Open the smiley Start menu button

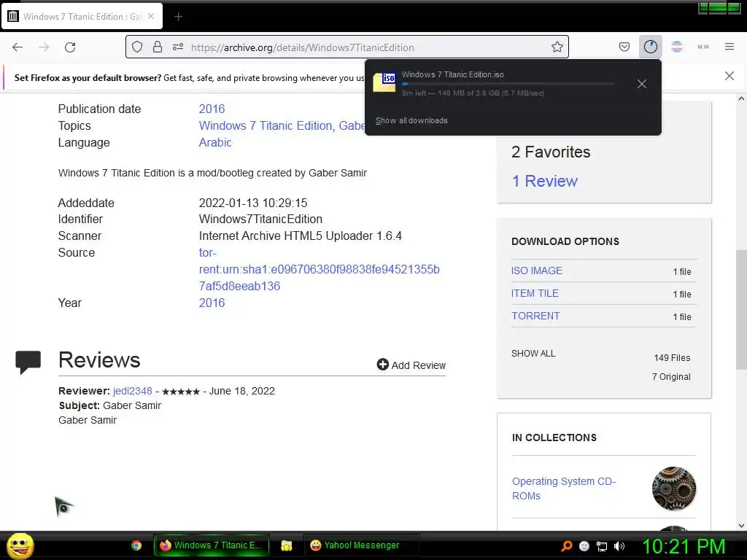point(20,545)
